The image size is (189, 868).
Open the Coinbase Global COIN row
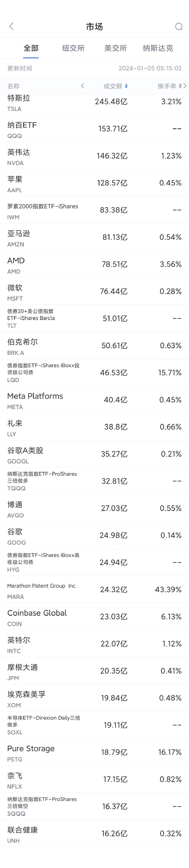click(x=94, y=617)
